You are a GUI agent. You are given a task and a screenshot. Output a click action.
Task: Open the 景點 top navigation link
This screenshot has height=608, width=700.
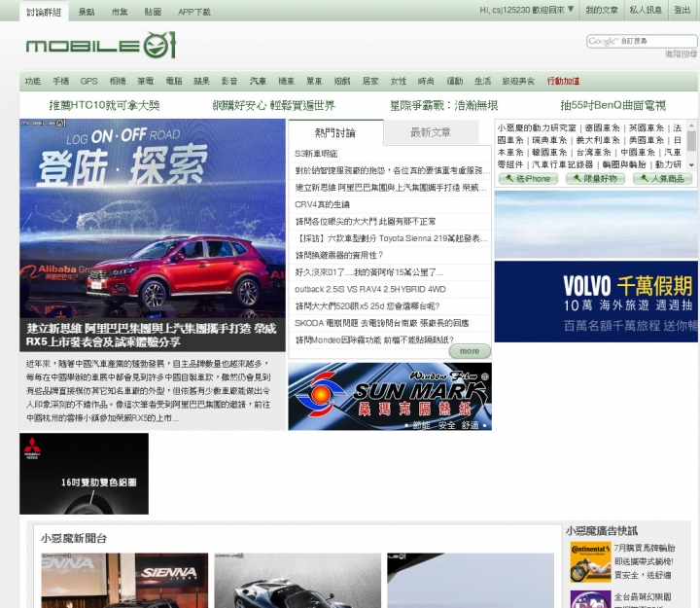point(87,12)
